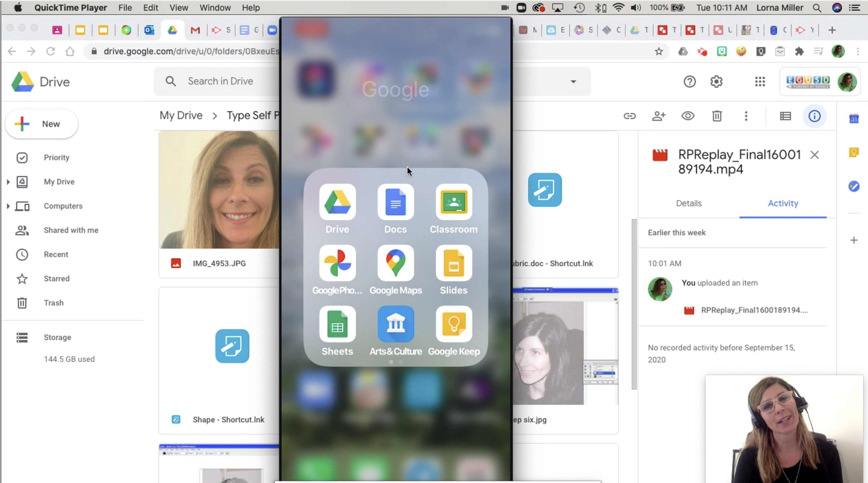Screen dimensions: 868x483
Task: Click the Search in Drive field
Action: pos(220,81)
